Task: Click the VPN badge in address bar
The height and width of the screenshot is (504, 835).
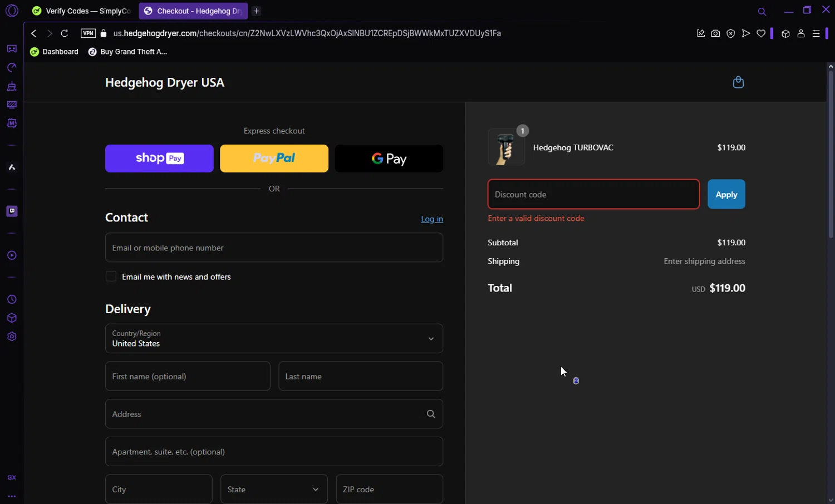Action: point(88,33)
